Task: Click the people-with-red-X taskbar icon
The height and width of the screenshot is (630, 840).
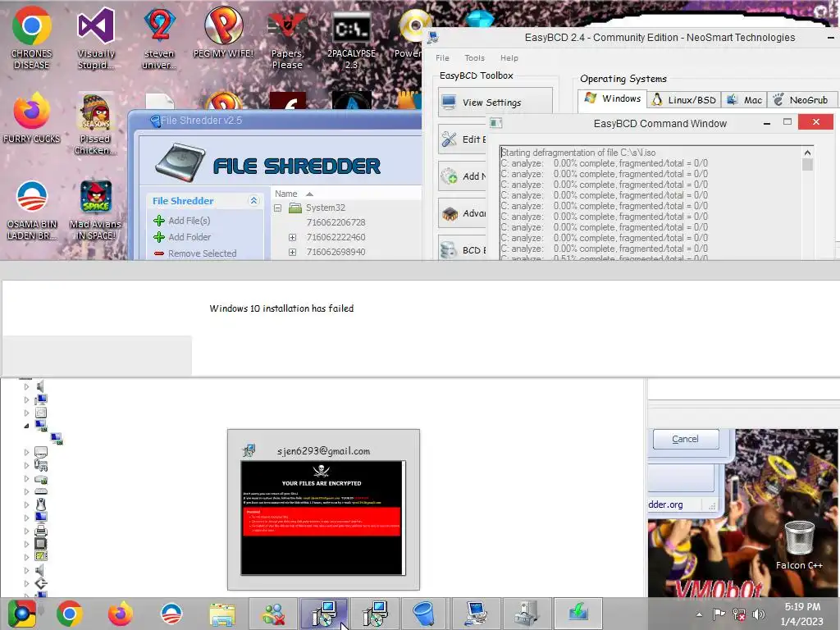Action: coord(273,614)
